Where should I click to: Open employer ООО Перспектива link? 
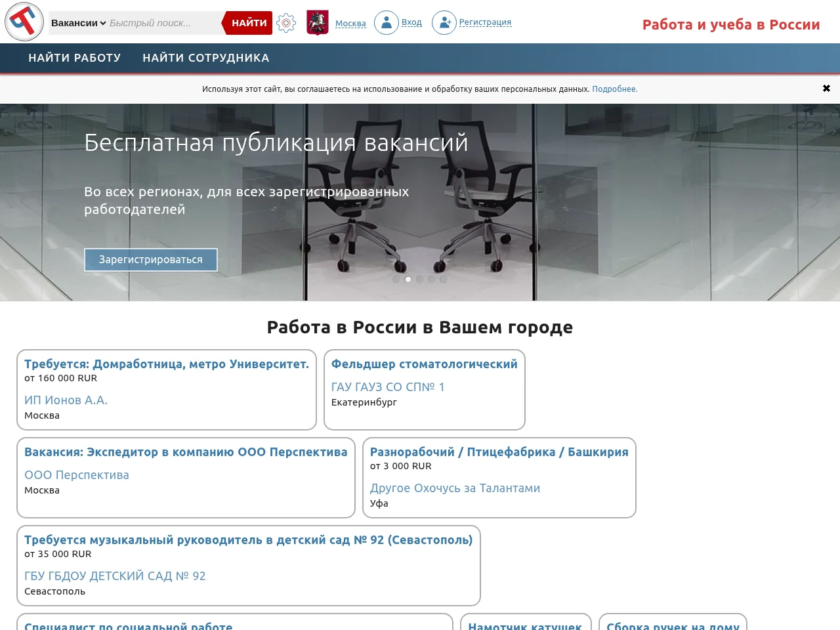(x=77, y=475)
